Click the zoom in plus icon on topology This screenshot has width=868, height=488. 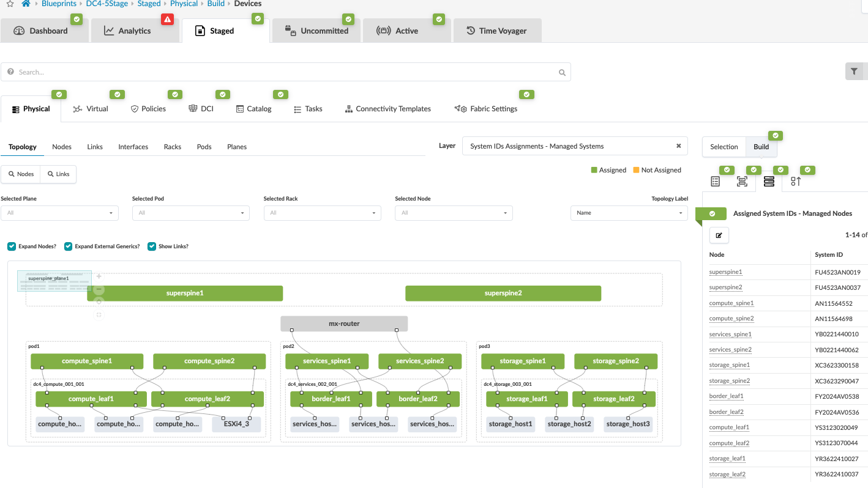99,276
